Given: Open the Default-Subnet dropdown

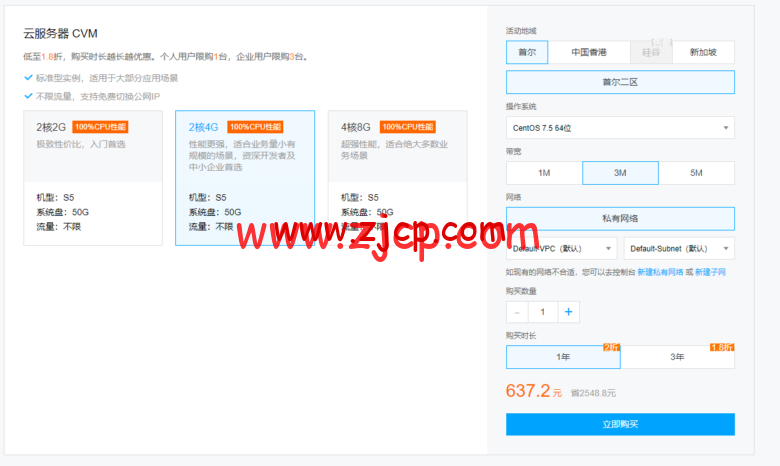Looking at the screenshot, I should pyautogui.click(x=679, y=248).
